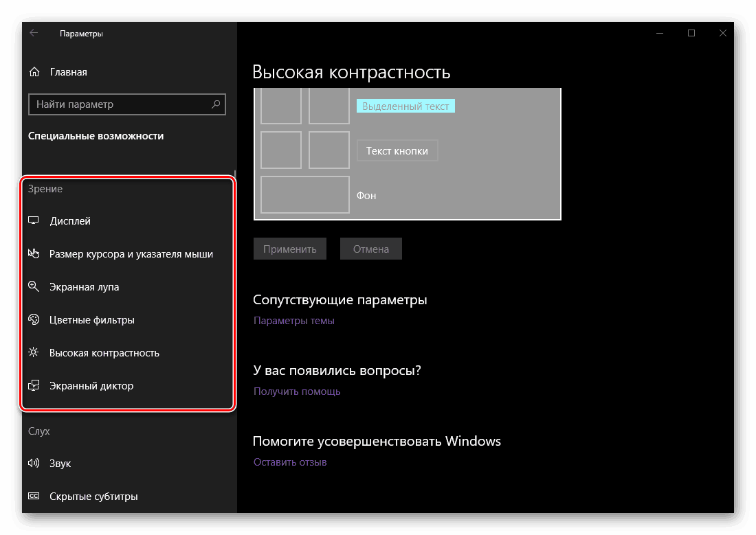Click the CC icon for Скрытые субтитры
756x535 pixels.
[x=33, y=496]
